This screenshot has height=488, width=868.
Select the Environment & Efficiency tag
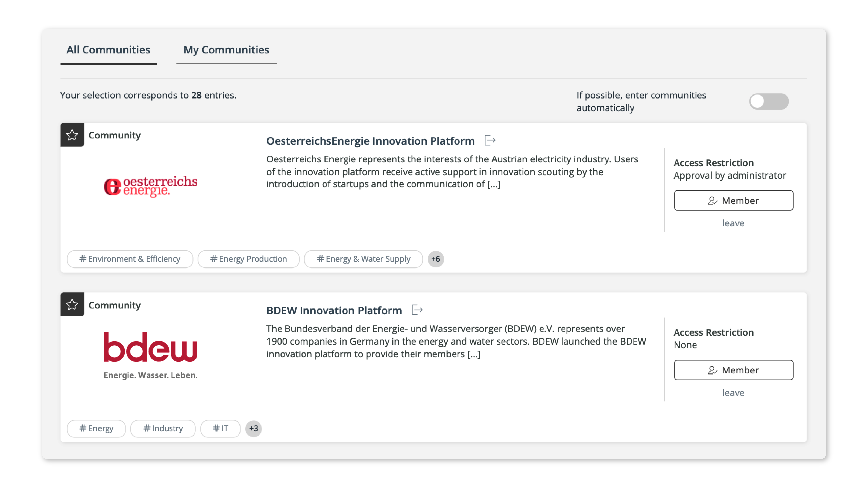(130, 259)
